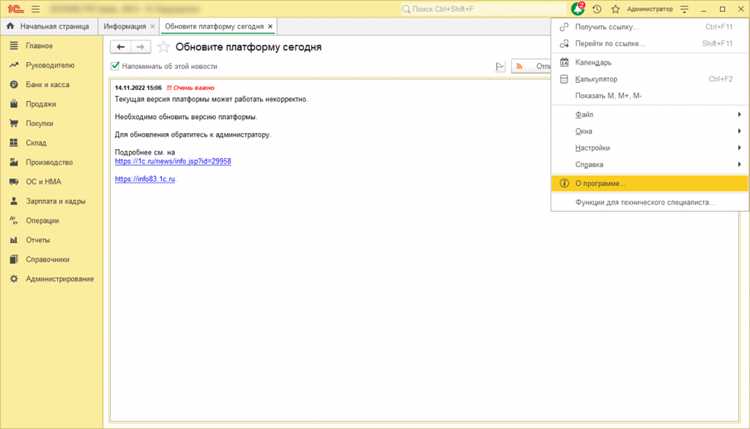Viewport: 750px width, 429px height.
Task: Choose Калькулятор from the menu
Action: point(650,79)
